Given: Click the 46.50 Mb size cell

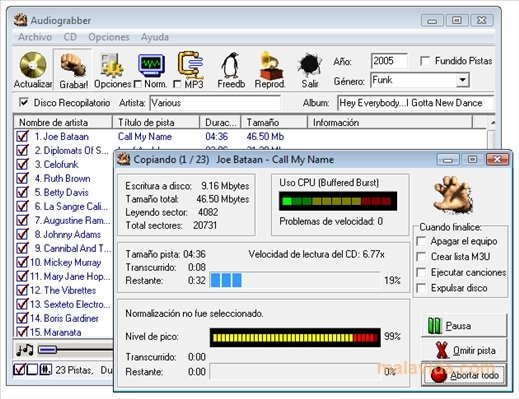Looking at the screenshot, I should 265,136.
